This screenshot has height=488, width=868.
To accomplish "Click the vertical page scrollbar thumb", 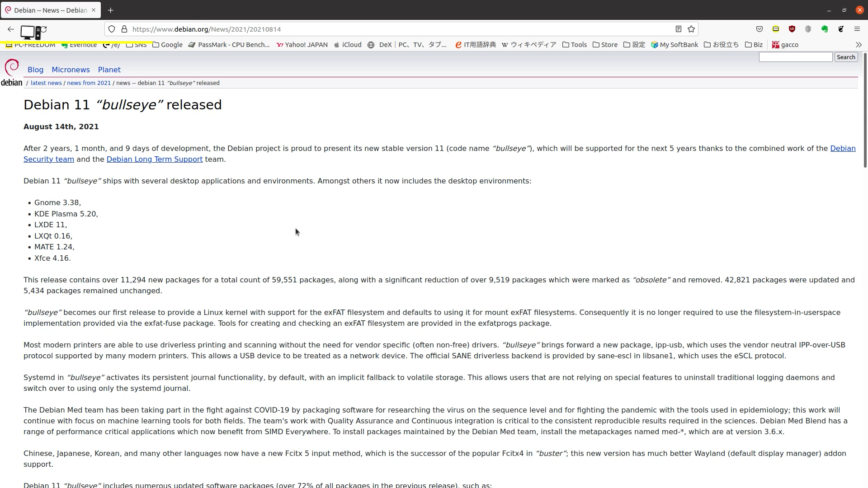I will pos(865,111).
